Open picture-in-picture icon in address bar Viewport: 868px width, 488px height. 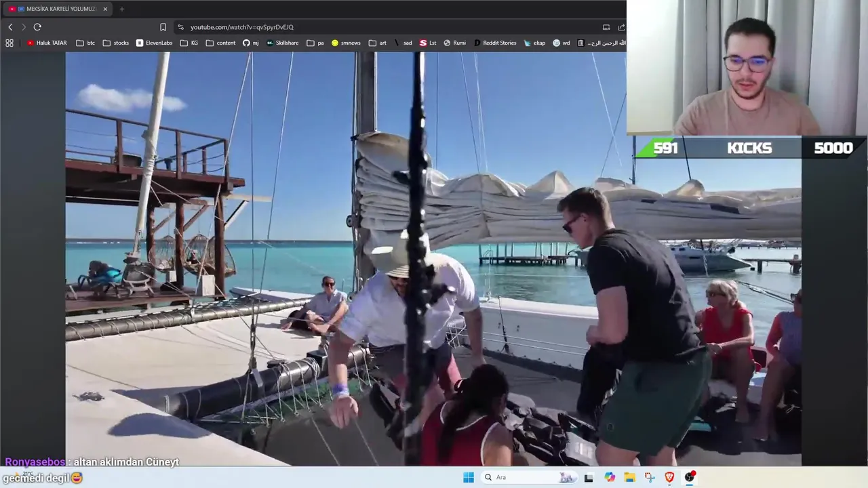point(606,27)
